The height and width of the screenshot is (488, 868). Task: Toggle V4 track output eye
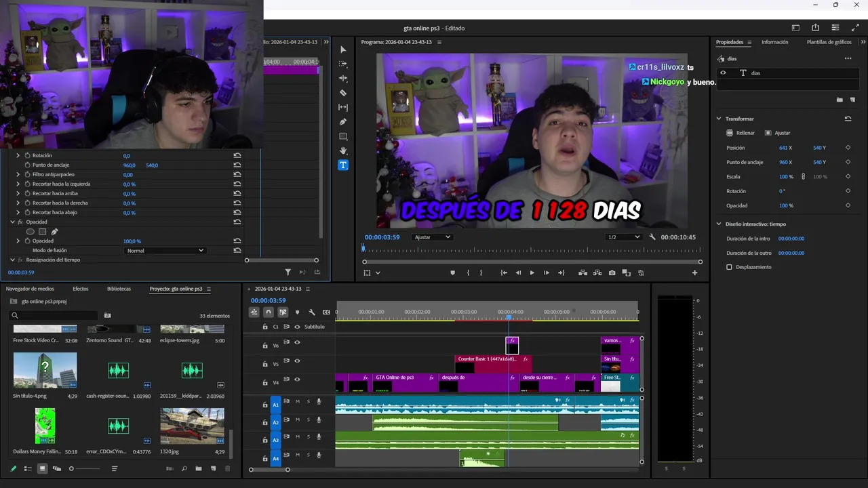tap(297, 380)
